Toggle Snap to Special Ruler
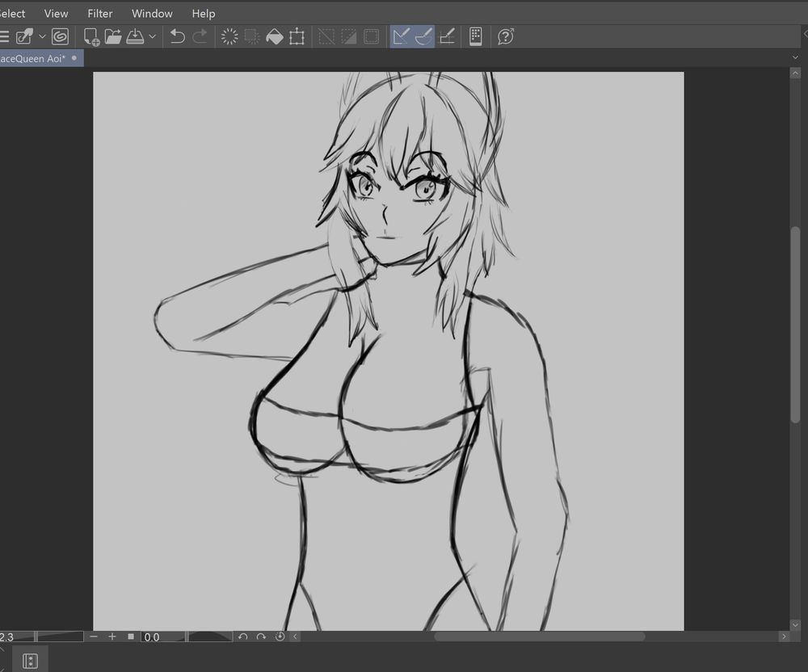 click(423, 36)
